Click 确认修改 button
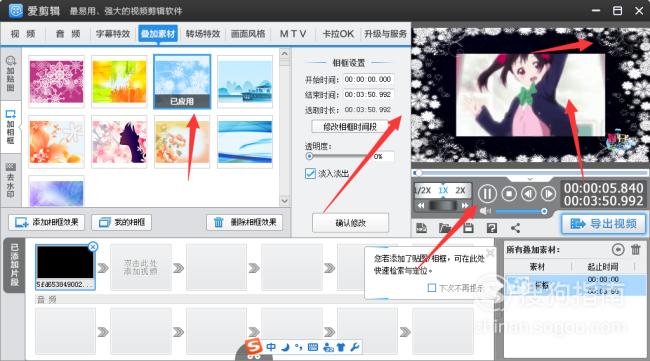This screenshot has width=650, height=361. [350, 223]
